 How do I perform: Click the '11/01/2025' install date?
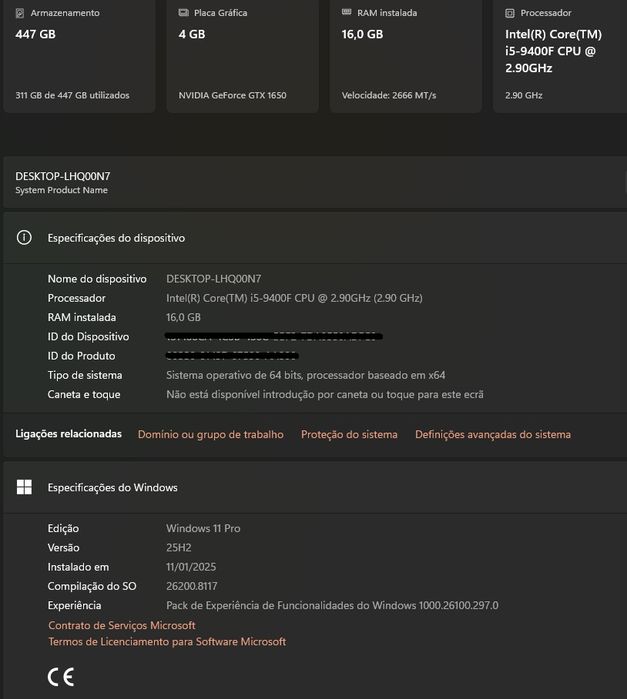[191, 567]
